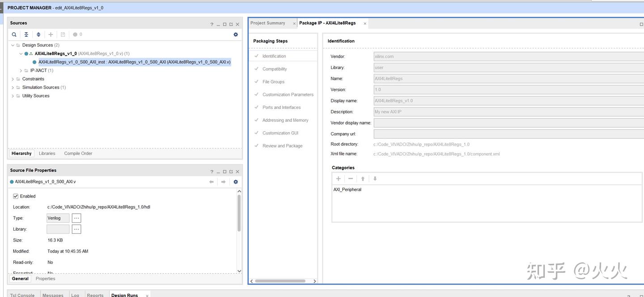Open Sources panel settings gear
The width and height of the screenshot is (644, 297).
tap(236, 34)
